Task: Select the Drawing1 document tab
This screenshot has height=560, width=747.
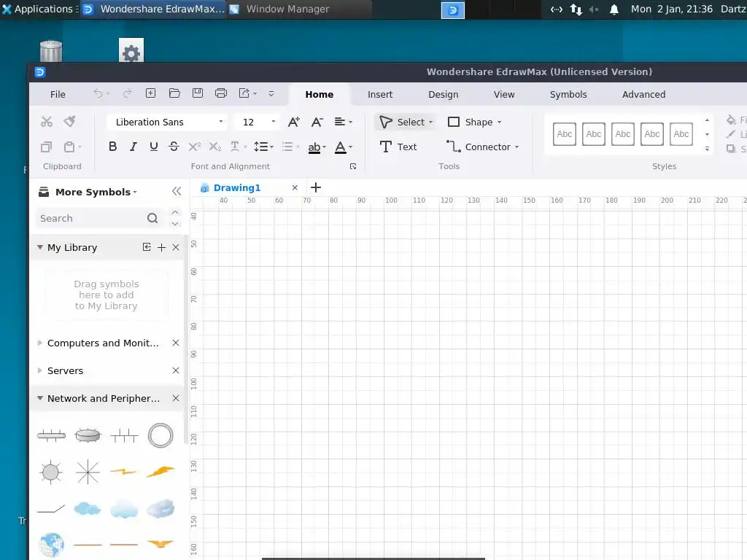Action: (x=237, y=187)
